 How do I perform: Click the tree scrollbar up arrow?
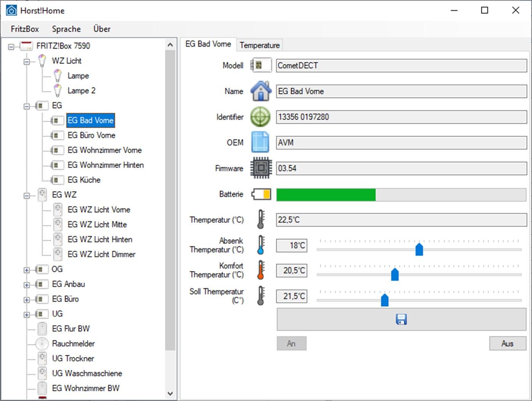pyautogui.click(x=170, y=45)
